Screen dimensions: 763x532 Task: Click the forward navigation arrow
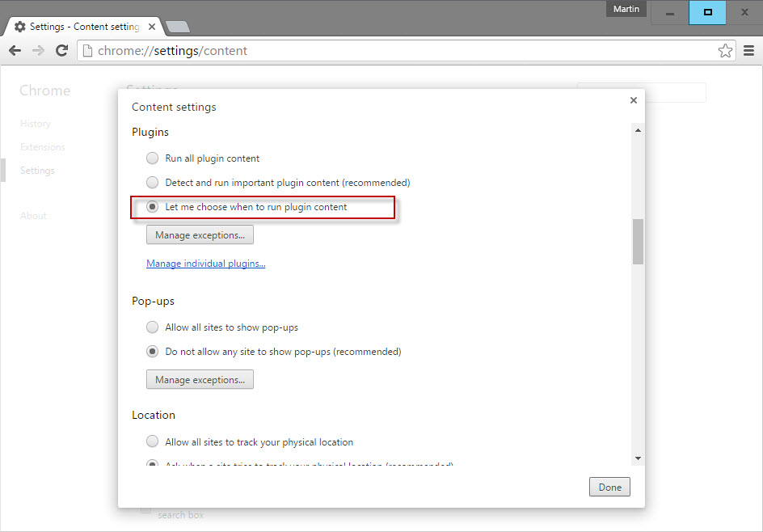(38, 51)
